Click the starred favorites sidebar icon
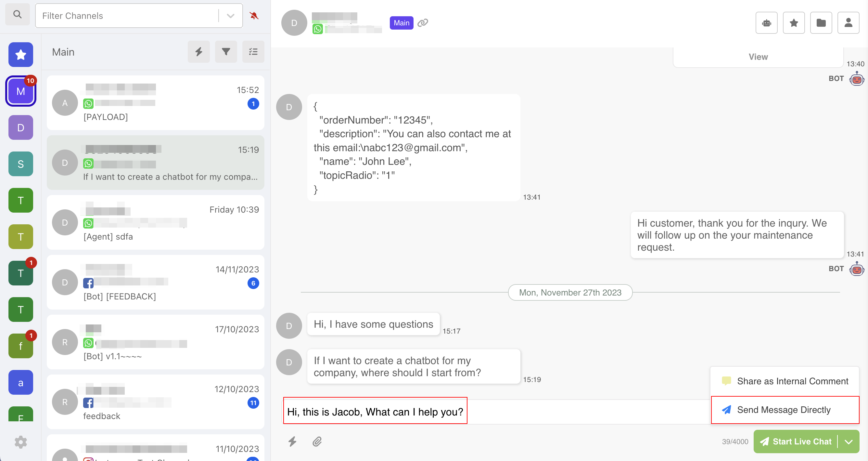This screenshot has height=461, width=868. (x=20, y=54)
